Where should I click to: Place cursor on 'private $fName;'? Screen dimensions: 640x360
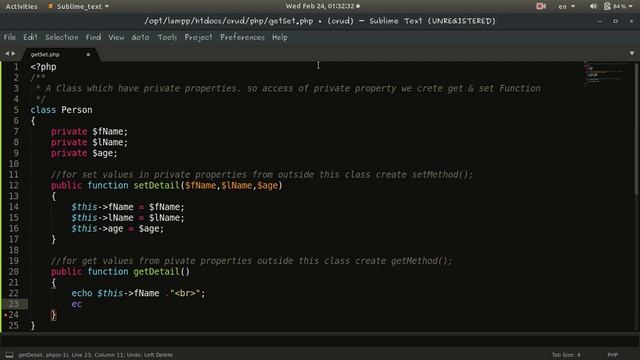coord(89,131)
